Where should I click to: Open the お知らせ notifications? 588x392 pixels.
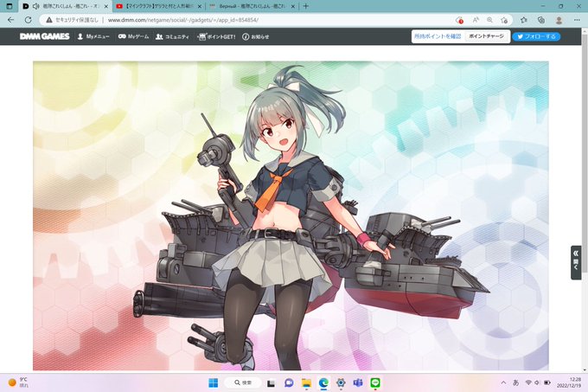tap(256, 36)
